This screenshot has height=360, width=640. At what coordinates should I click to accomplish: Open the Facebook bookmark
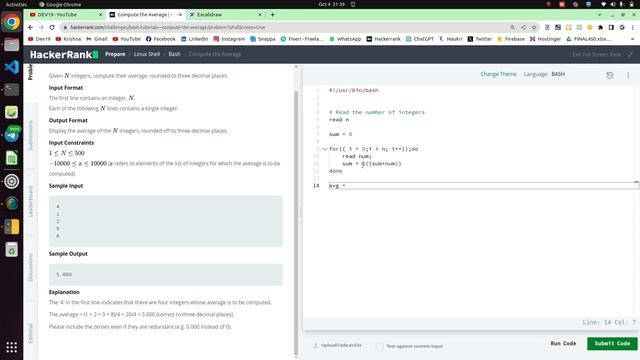click(x=160, y=39)
